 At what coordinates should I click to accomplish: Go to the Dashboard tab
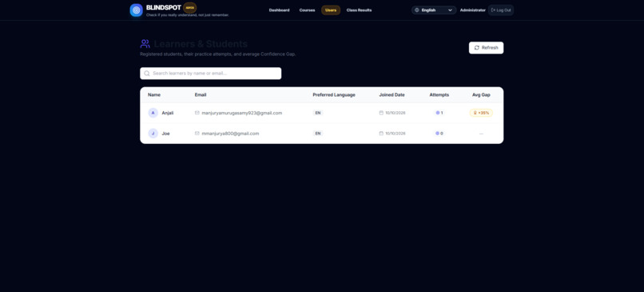(280, 10)
